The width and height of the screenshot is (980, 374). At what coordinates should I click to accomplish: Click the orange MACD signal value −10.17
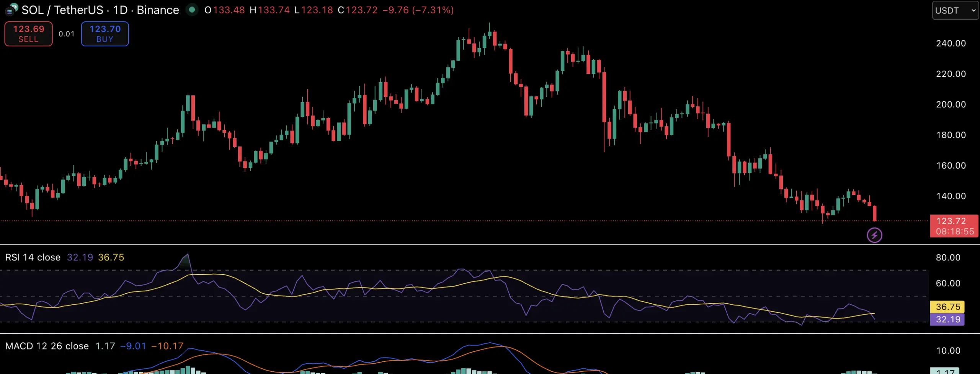[167, 346]
